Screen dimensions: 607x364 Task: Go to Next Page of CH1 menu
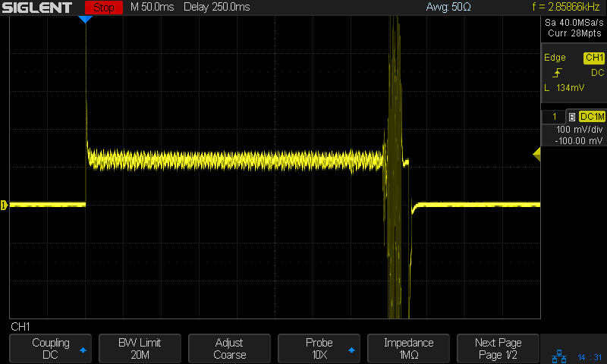point(498,349)
